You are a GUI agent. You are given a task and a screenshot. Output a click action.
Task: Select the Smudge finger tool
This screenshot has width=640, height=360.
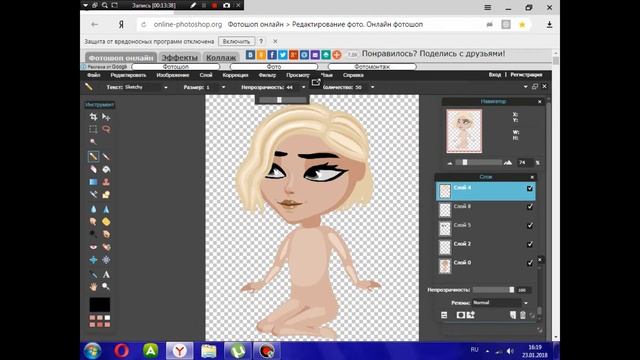93,222
